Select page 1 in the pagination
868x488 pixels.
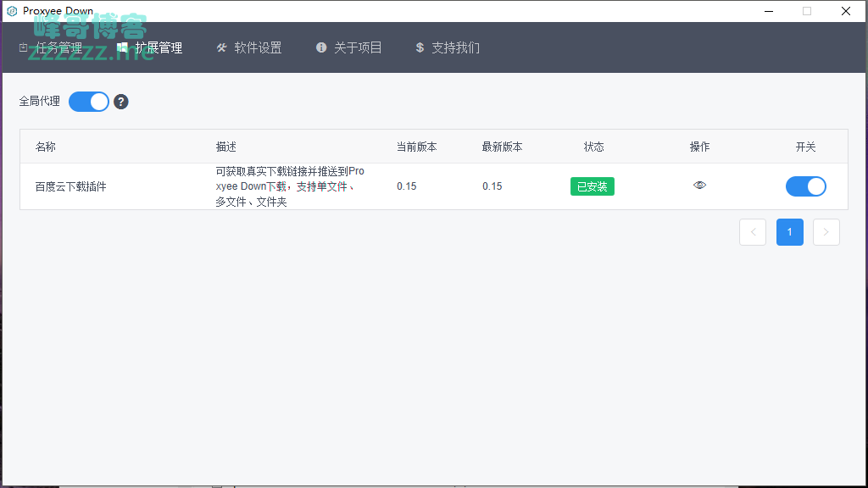click(x=790, y=232)
